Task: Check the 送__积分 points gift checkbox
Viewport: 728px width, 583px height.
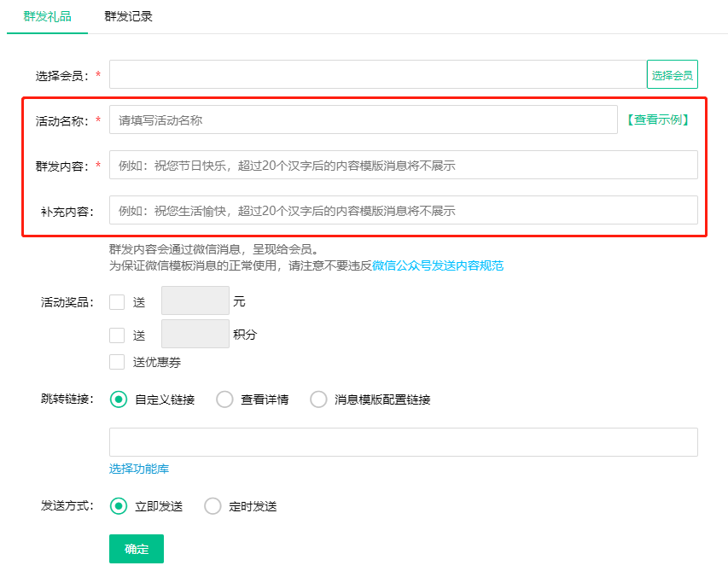Action: tap(117, 335)
